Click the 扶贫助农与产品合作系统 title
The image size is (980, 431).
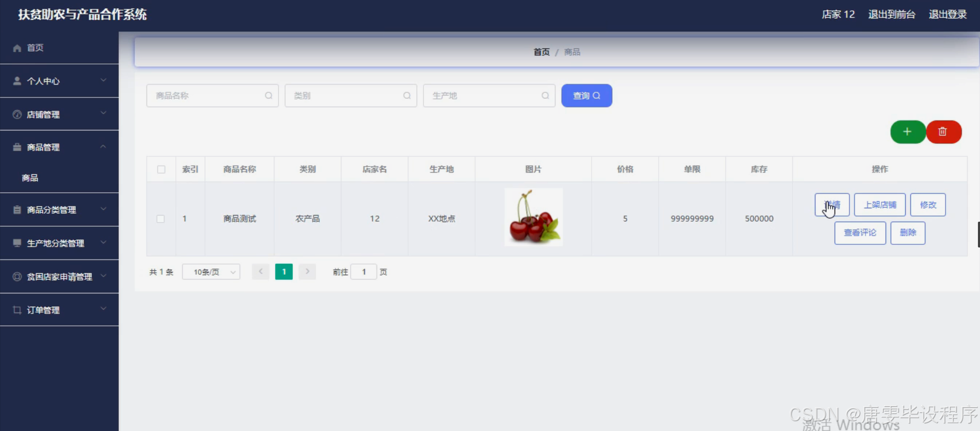[x=83, y=14]
